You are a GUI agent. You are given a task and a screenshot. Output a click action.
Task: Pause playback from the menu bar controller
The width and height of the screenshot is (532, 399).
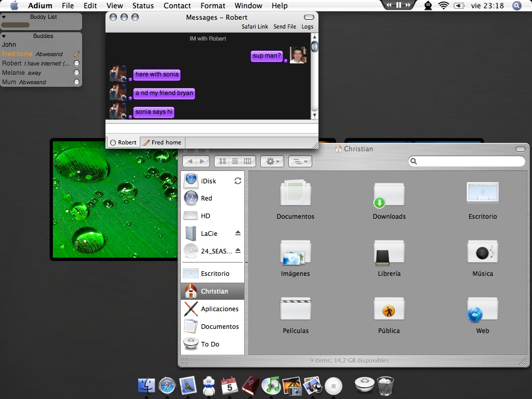(x=398, y=5)
